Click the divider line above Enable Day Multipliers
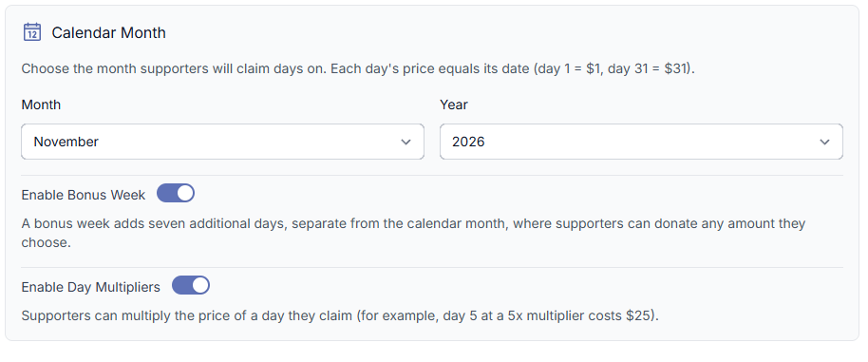Viewport: 868px width, 362px height. point(432,267)
